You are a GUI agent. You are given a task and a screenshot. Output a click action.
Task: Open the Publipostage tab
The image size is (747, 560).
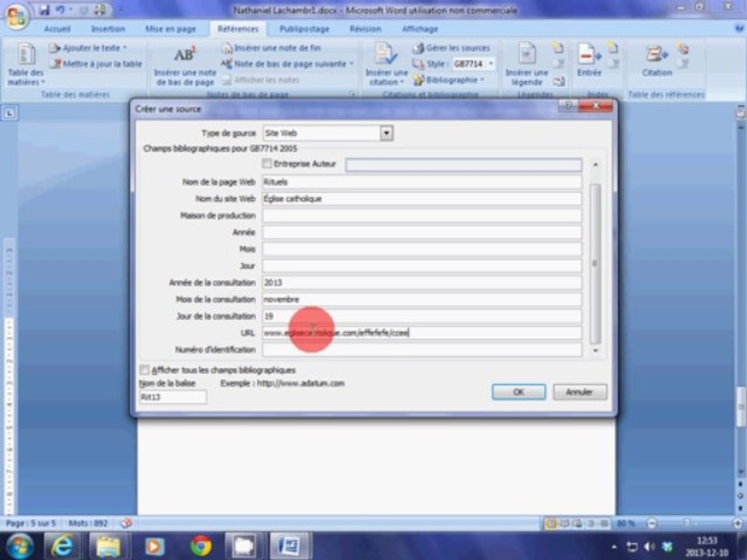click(x=304, y=29)
